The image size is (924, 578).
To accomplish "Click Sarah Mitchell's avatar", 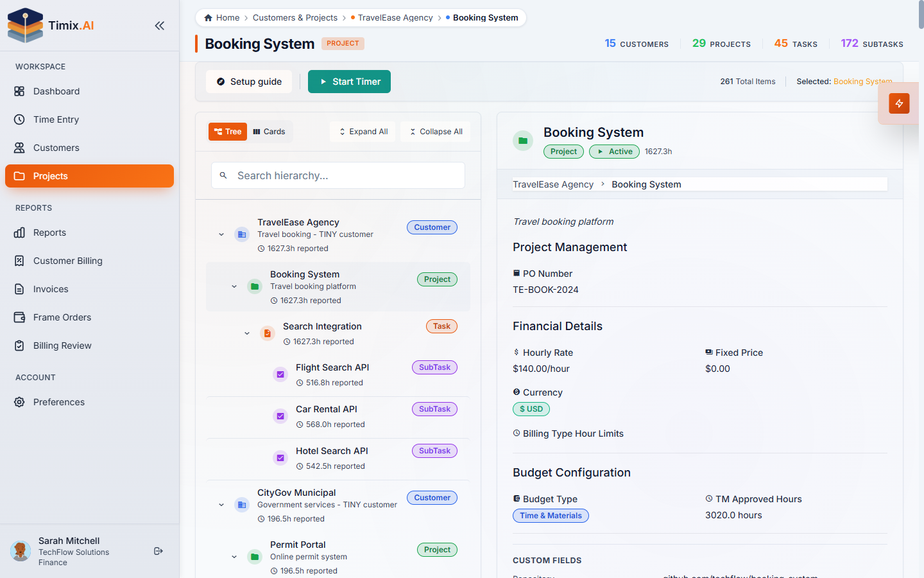I will (21, 551).
